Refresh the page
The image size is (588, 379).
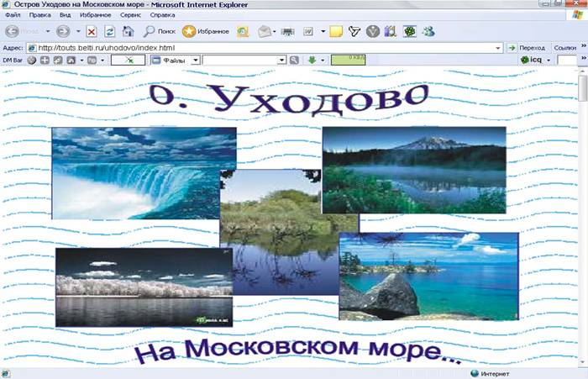tap(109, 32)
